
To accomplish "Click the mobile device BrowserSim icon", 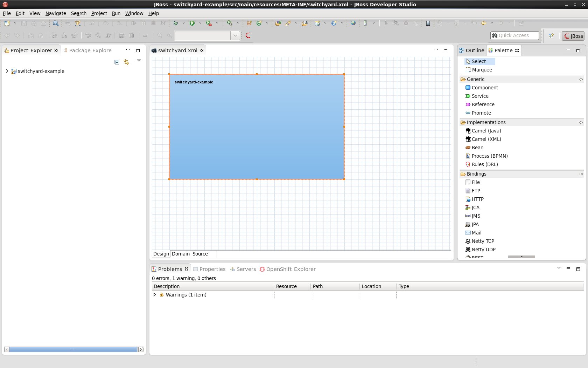I will (428, 23).
